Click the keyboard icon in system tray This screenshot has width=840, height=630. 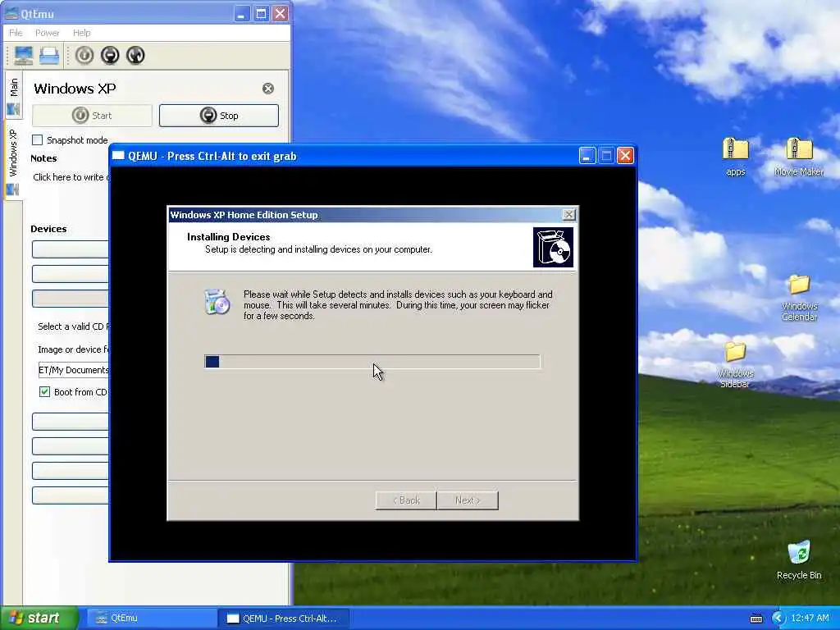click(756, 619)
